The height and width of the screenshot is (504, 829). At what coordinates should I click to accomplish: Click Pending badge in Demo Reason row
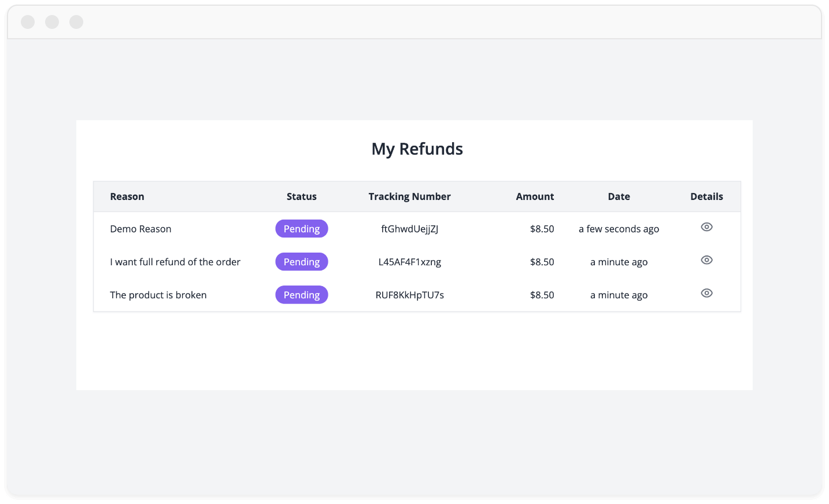pyautogui.click(x=301, y=229)
